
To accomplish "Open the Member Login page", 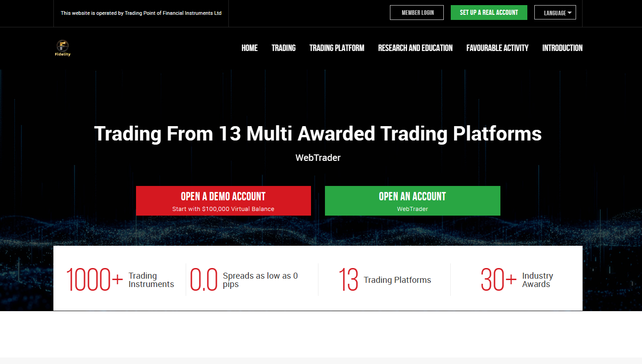I will [417, 13].
